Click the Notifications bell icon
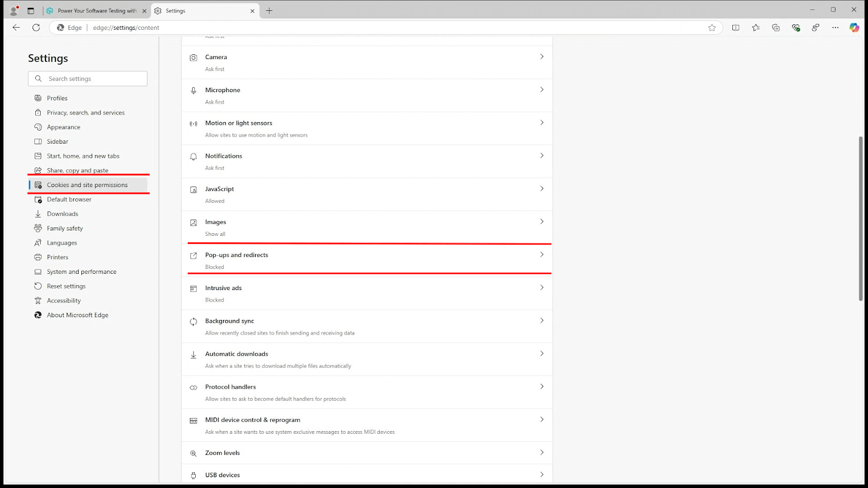Screen dimensions: 868x488 [193, 156]
